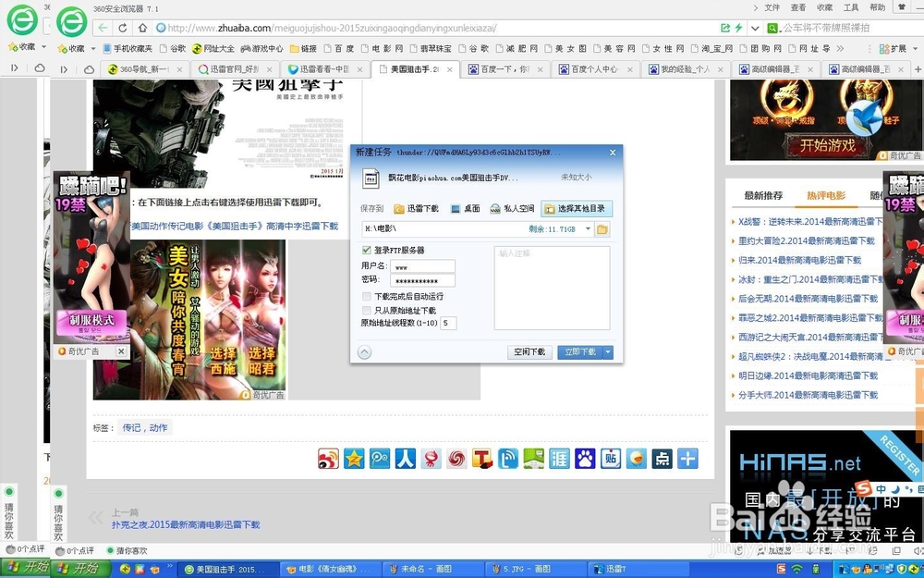924x578 pixels.
Task: Open more share options plus icon
Action: click(x=687, y=459)
